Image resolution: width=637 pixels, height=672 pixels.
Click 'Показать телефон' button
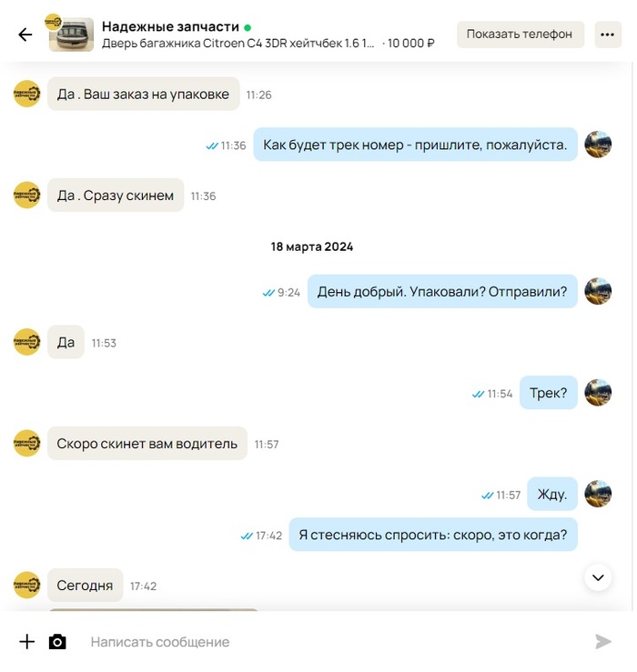click(520, 35)
